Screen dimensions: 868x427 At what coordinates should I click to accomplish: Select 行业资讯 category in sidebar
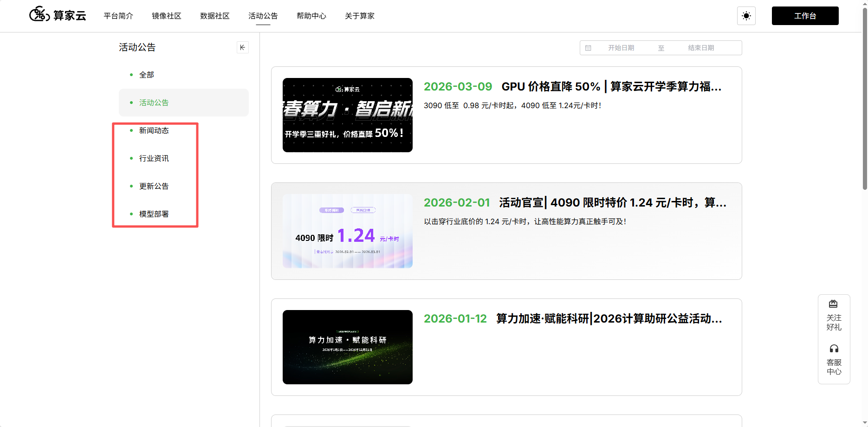pos(184,158)
